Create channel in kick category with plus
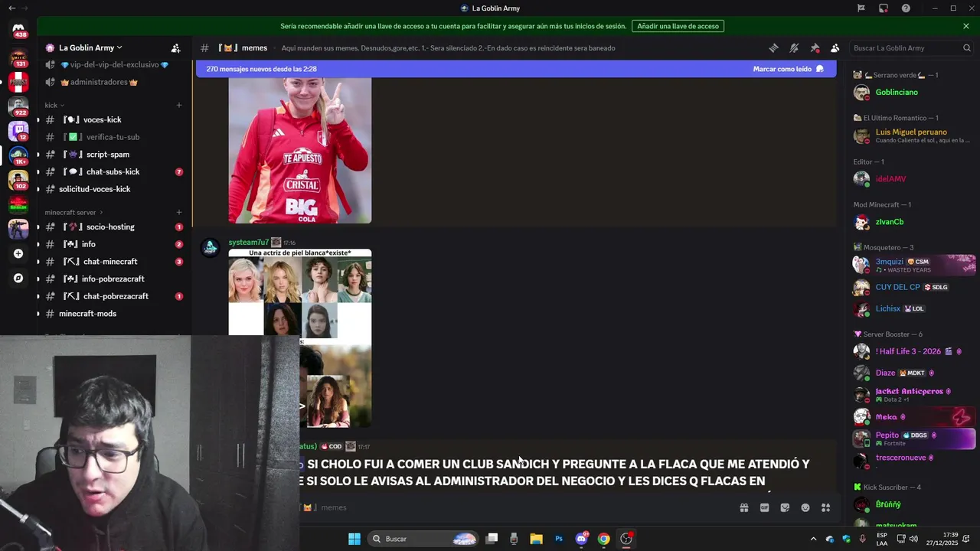The image size is (980, 551). (179, 105)
